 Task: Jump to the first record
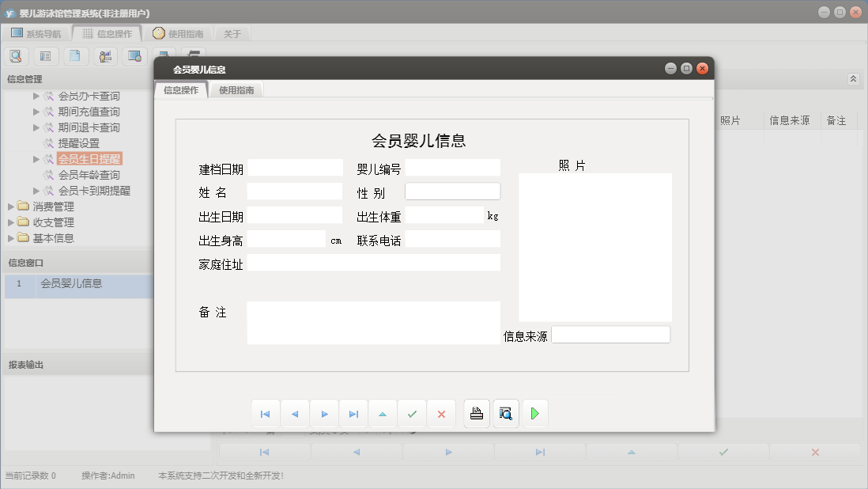coord(266,413)
